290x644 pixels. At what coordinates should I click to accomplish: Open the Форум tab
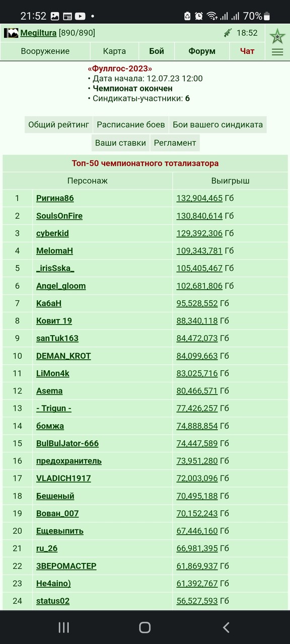pos(202,51)
